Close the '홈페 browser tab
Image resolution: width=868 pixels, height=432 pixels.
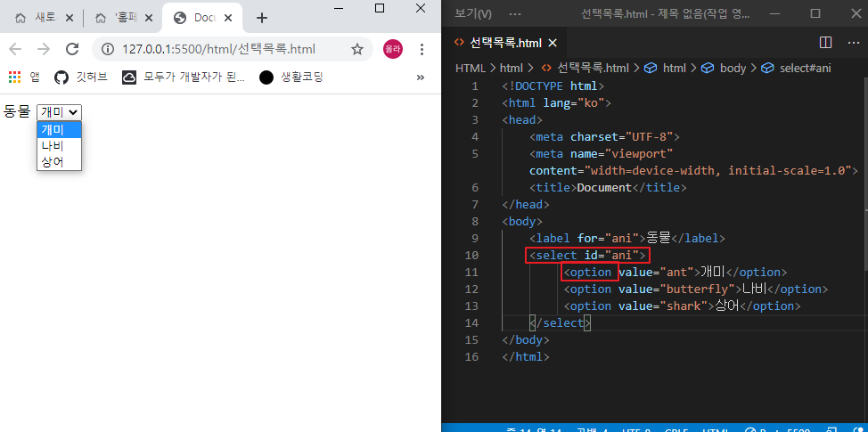tap(148, 18)
